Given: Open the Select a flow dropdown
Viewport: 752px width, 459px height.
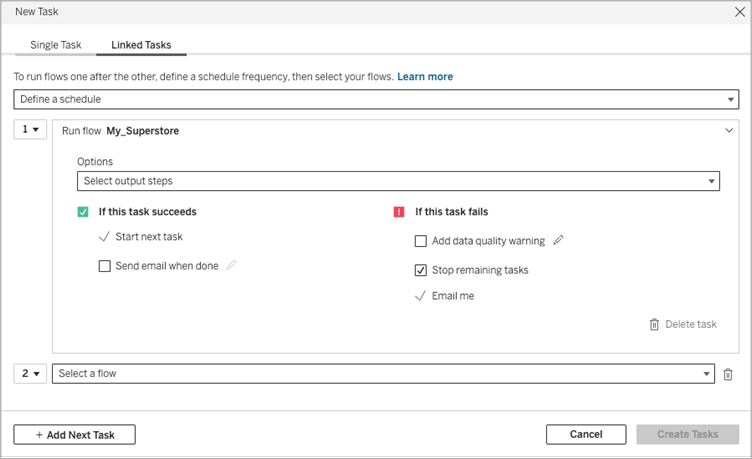Looking at the screenshot, I should [x=383, y=374].
